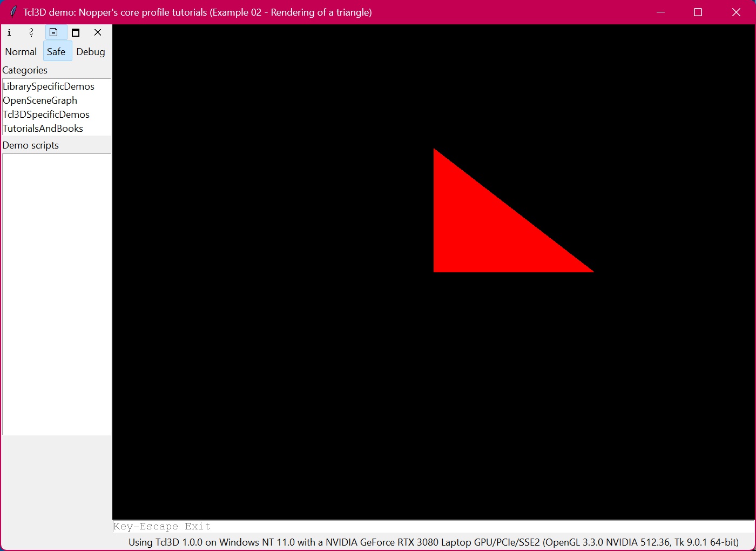Open help via the question mark icon
Image resolution: width=756 pixels, height=551 pixels.
coord(31,32)
